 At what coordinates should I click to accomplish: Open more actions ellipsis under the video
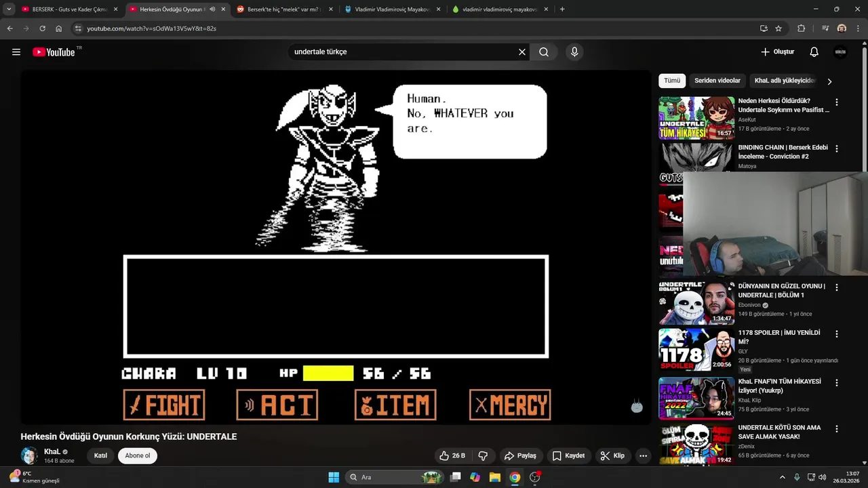644,455
